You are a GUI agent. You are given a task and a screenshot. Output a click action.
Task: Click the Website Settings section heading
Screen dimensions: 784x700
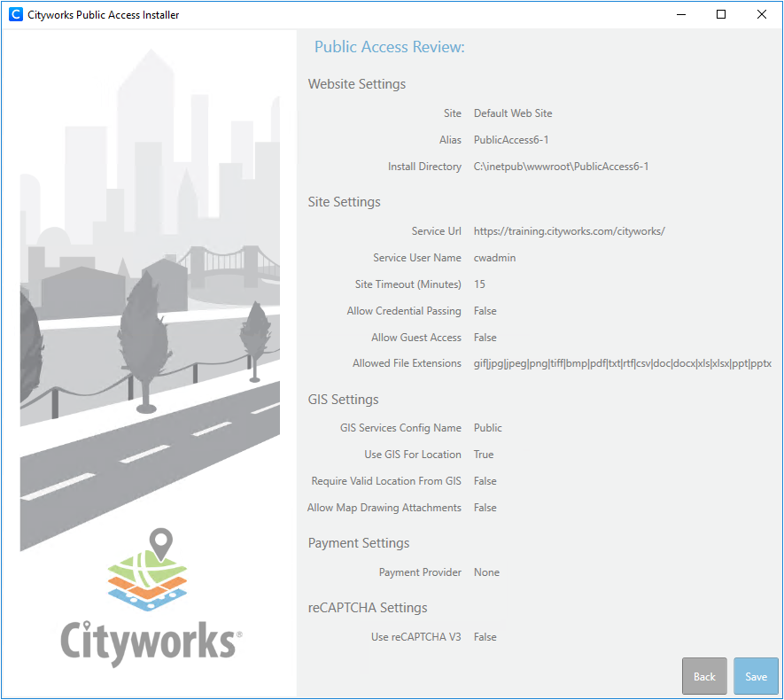pyautogui.click(x=356, y=84)
